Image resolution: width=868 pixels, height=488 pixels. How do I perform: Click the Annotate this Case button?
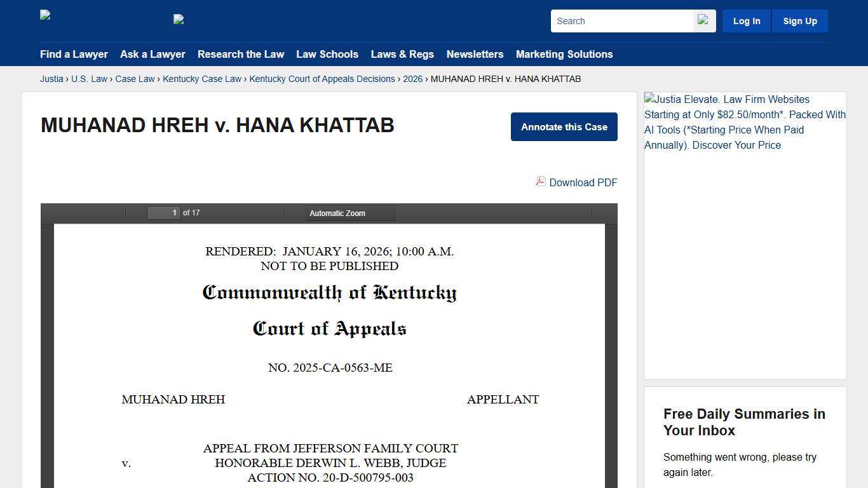tap(564, 126)
